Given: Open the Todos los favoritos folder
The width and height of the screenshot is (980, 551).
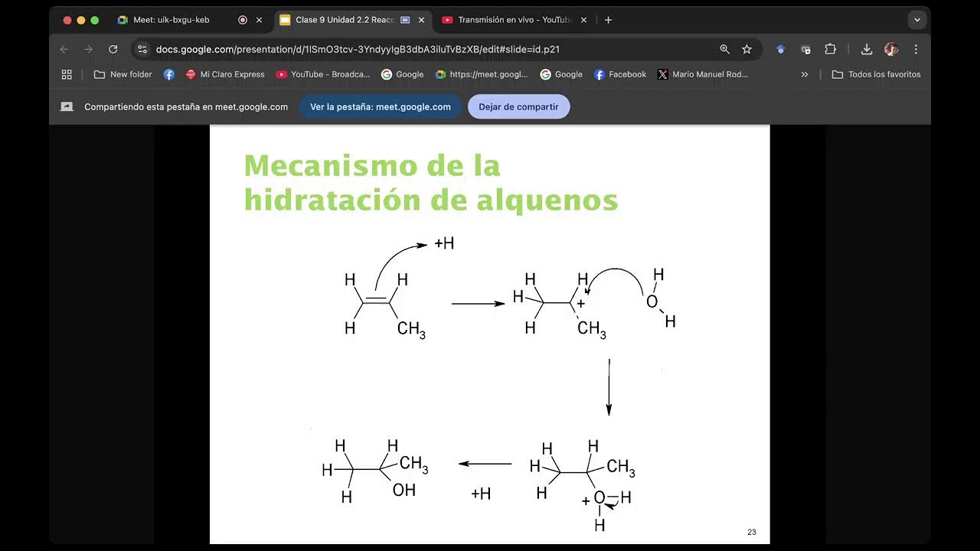Looking at the screenshot, I should [x=877, y=74].
